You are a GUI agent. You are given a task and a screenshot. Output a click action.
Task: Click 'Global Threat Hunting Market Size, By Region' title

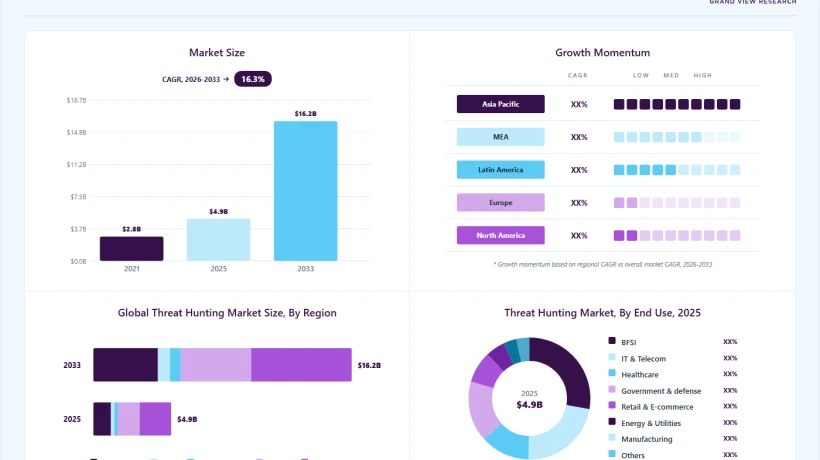227,313
